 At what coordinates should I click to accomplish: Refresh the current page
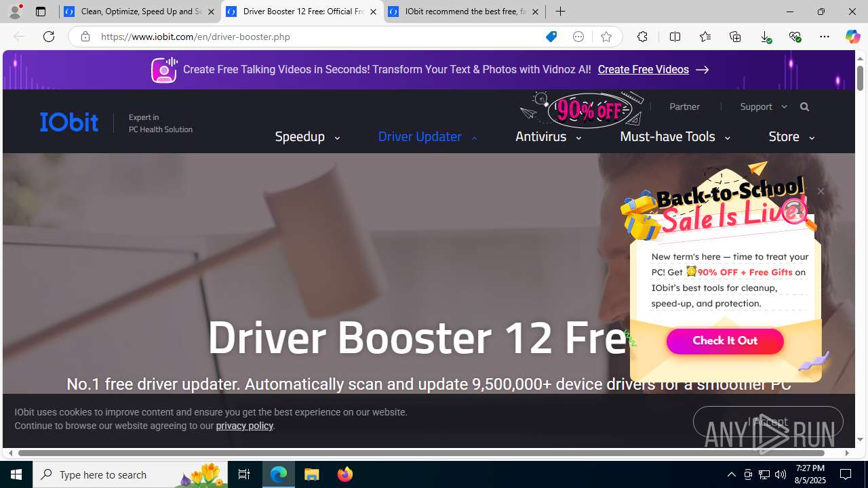pos(49,37)
